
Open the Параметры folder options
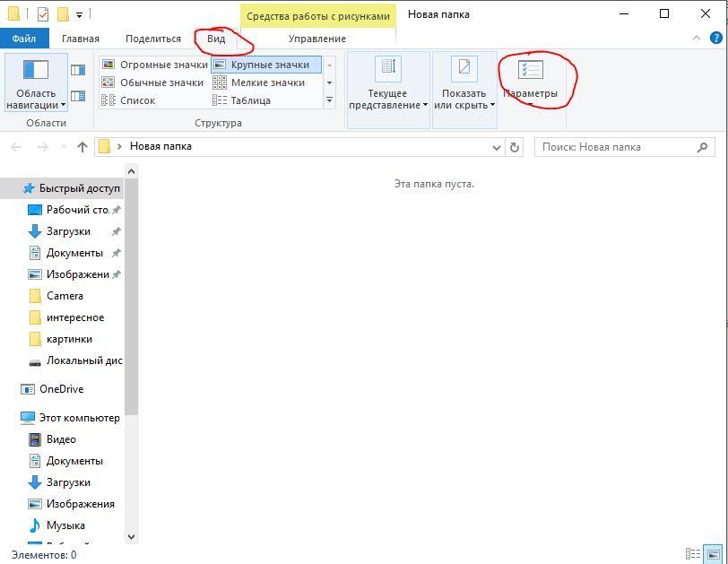tap(530, 79)
